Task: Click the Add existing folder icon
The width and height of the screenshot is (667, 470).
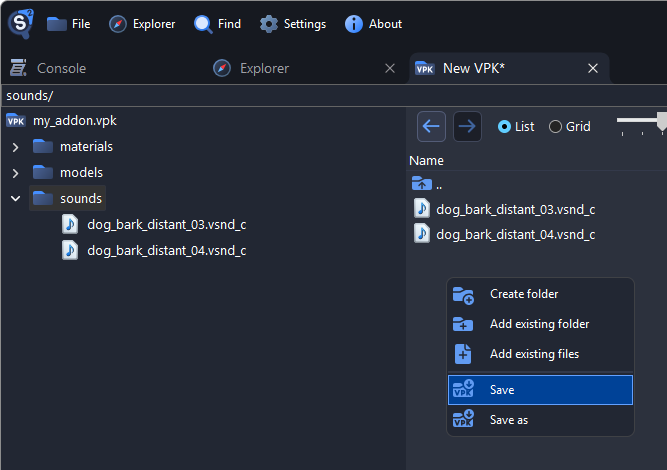Action: [x=463, y=324]
